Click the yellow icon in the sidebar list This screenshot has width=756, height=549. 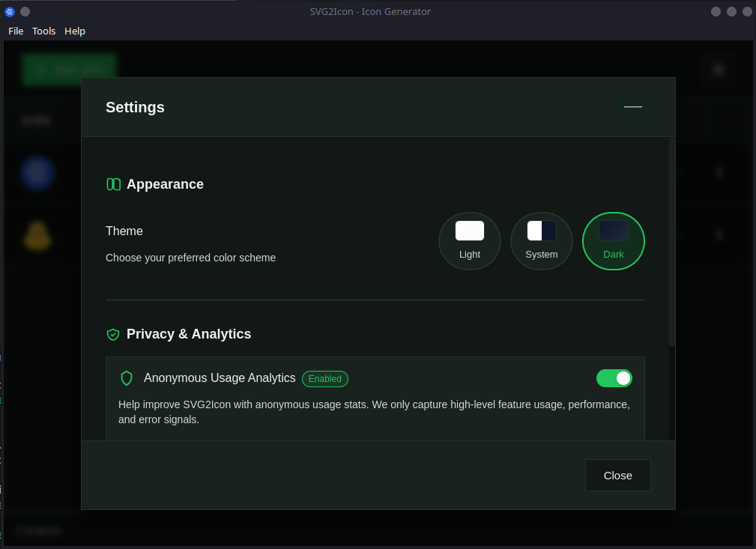click(37, 234)
